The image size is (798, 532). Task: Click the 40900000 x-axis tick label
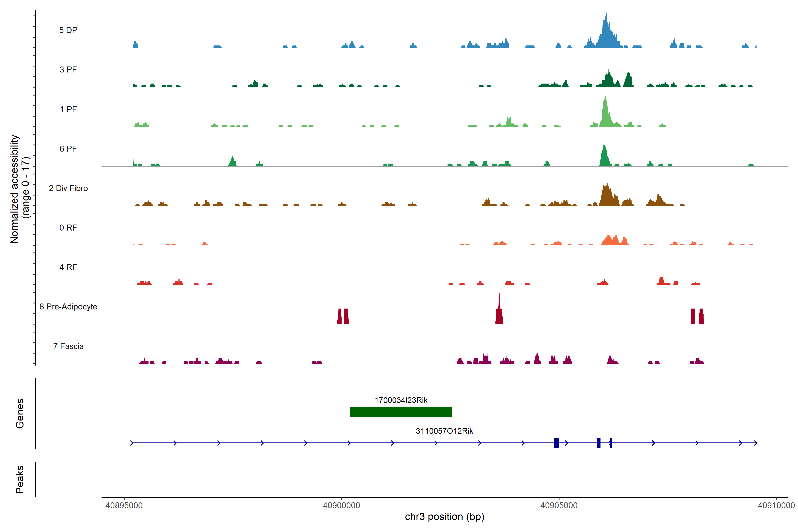click(341, 505)
